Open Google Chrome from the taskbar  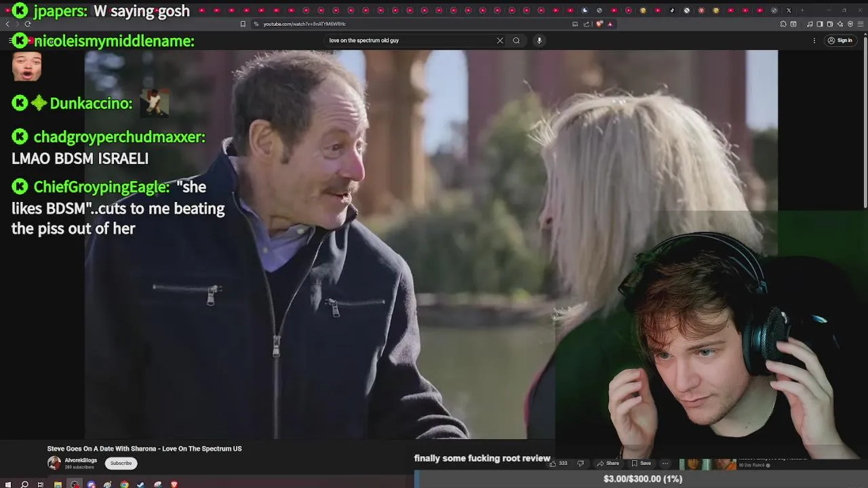tap(124, 484)
